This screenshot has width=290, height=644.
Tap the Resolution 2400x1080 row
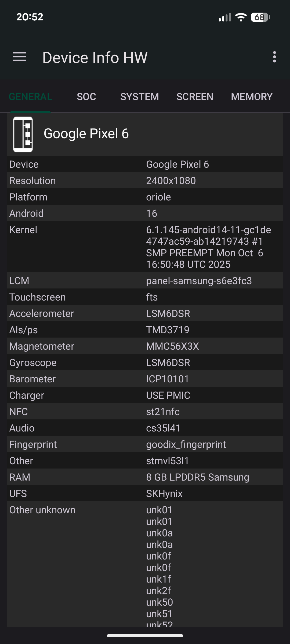(145, 181)
